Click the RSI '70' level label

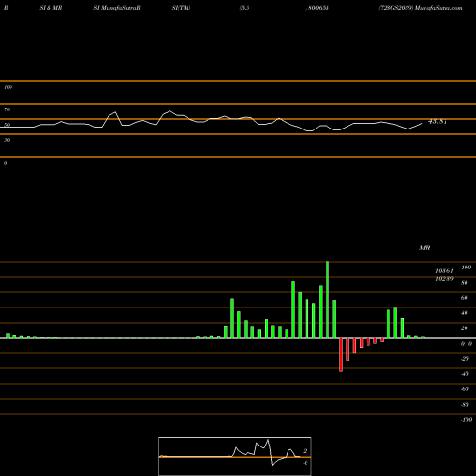[7, 109]
